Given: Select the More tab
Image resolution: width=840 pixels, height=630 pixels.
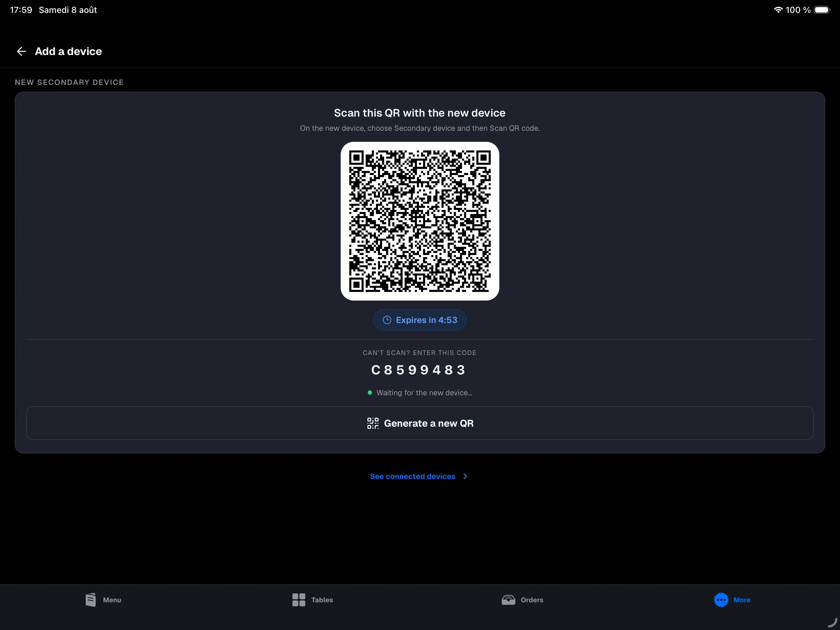Looking at the screenshot, I should tap(732, 600).
